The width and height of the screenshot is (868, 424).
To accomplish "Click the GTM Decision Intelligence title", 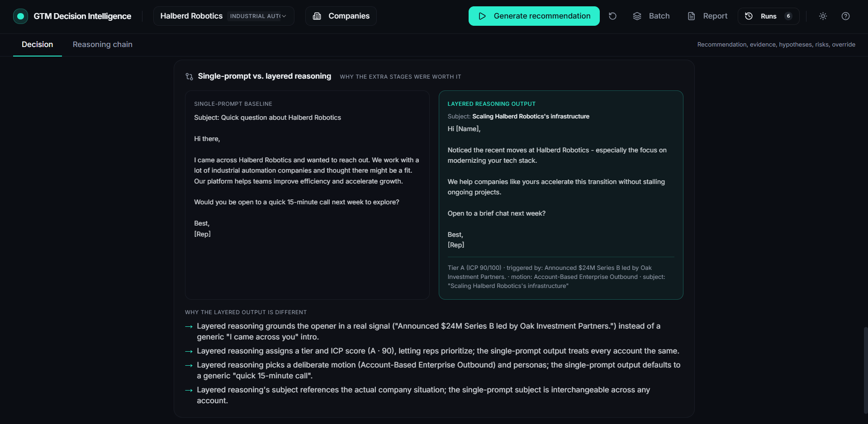I will [x=82, y=16].
